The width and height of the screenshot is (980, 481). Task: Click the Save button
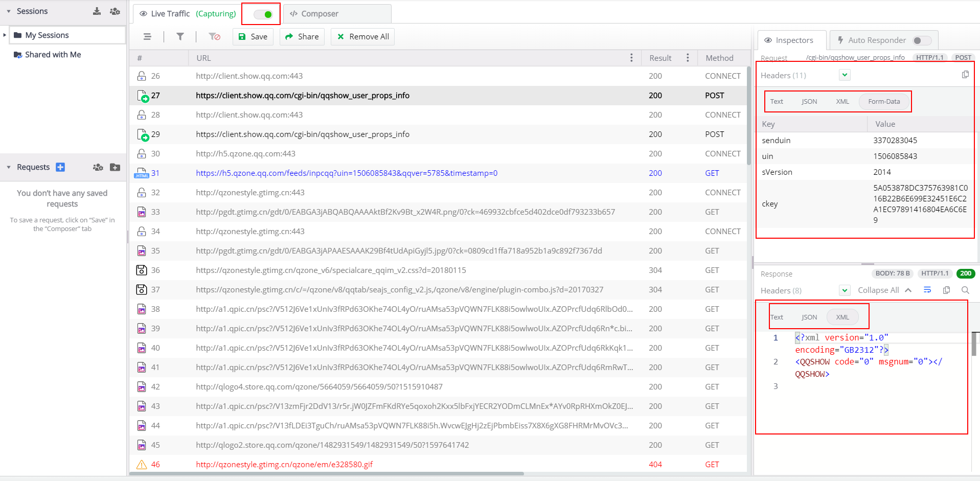253,37
